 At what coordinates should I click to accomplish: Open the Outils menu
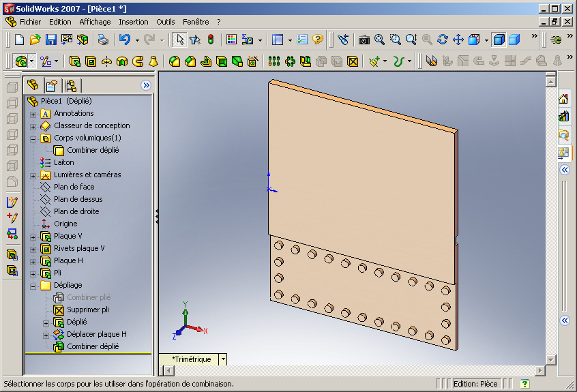click(x=166, y=22)
